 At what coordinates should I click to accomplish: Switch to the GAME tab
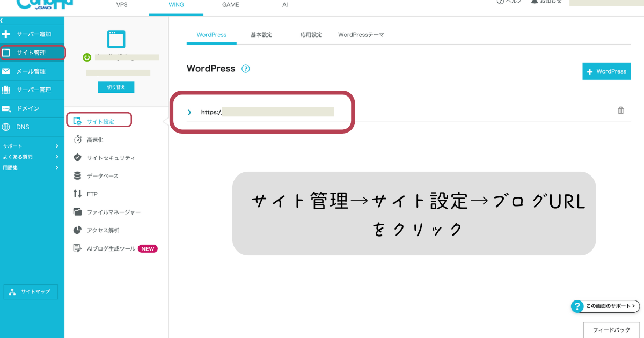231,5
